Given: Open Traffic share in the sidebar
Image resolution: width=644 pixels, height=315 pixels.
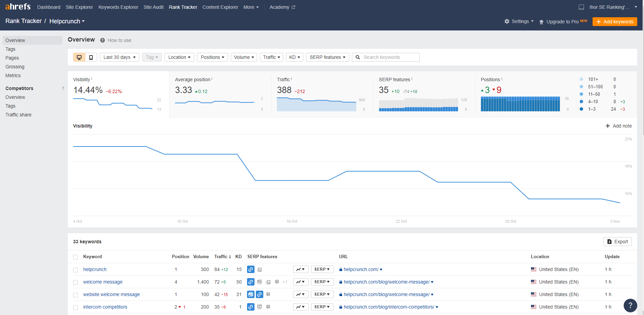Looking at the screenshot, I should (x=18, y=115).
